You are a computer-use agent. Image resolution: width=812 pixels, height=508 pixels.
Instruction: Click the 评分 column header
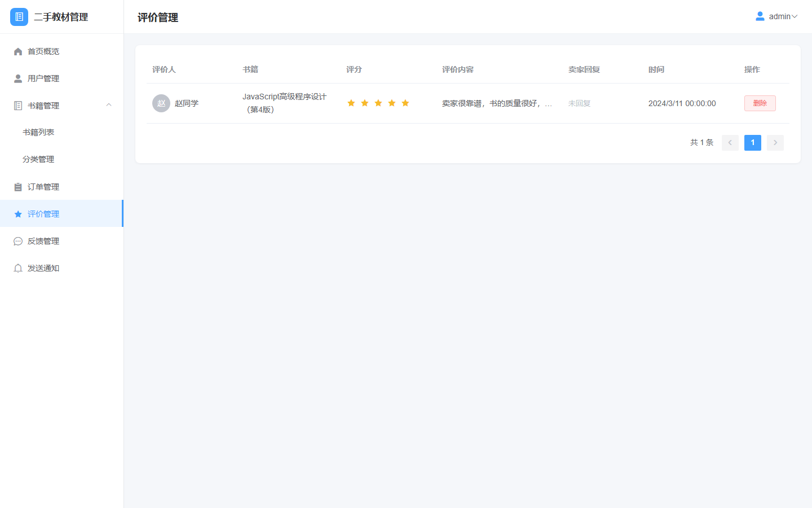[354, 69]
